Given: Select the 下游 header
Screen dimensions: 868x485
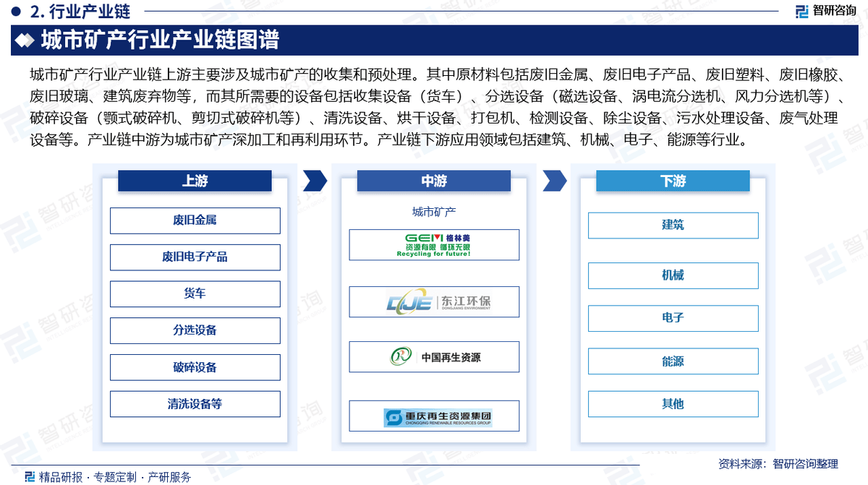Looking at the screenshot, I should tap(673, 181).
